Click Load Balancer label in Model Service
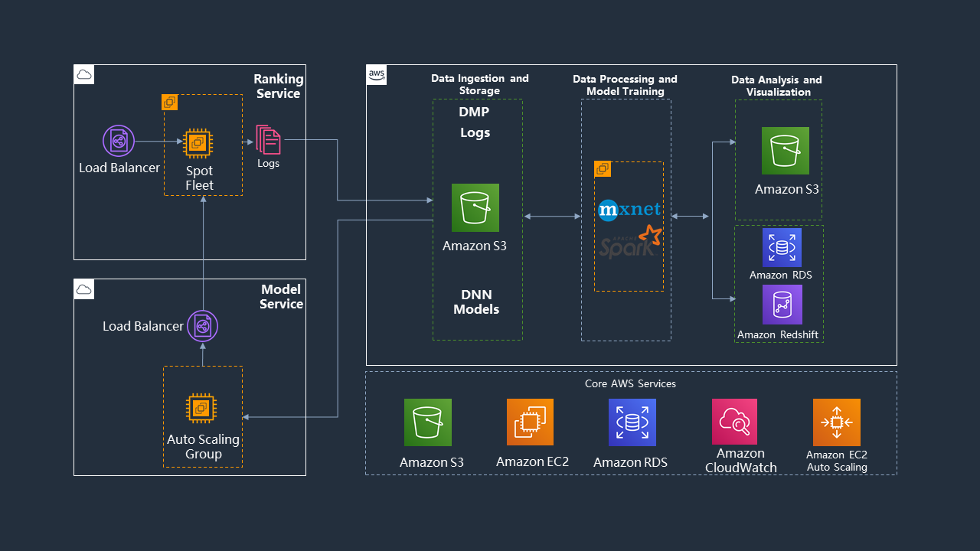The image size is (980, 551). click(x=143, y=326)
